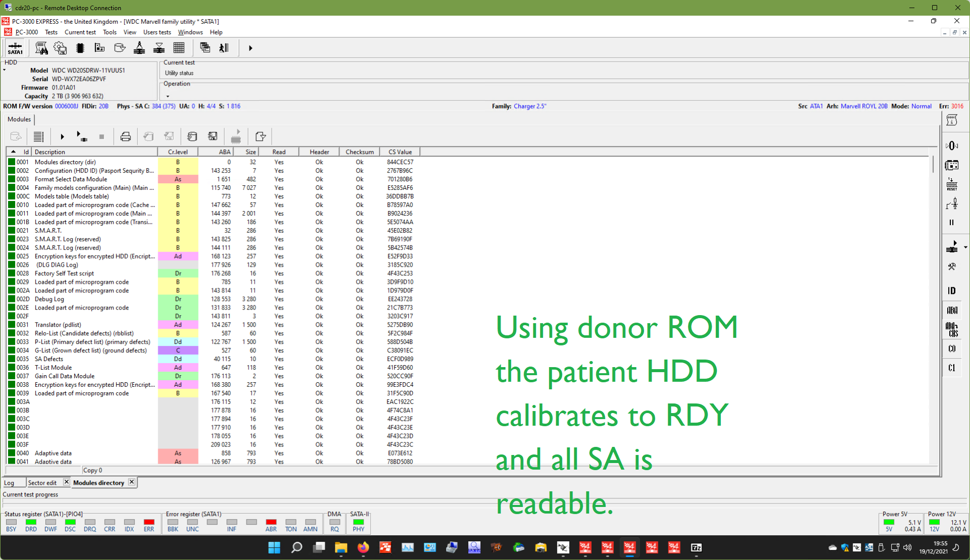Click the printer icon in Modules toolbar

click(x=126, y=136)
